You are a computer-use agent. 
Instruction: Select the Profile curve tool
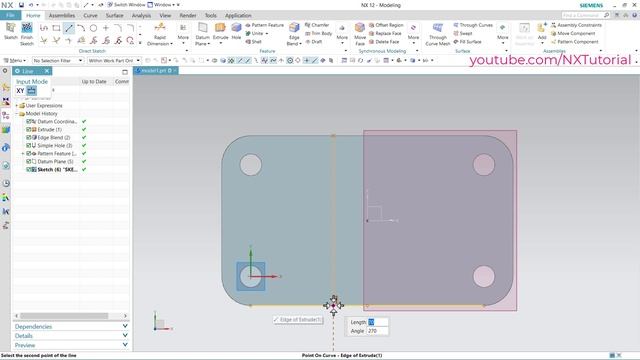[x=44, y=28]
